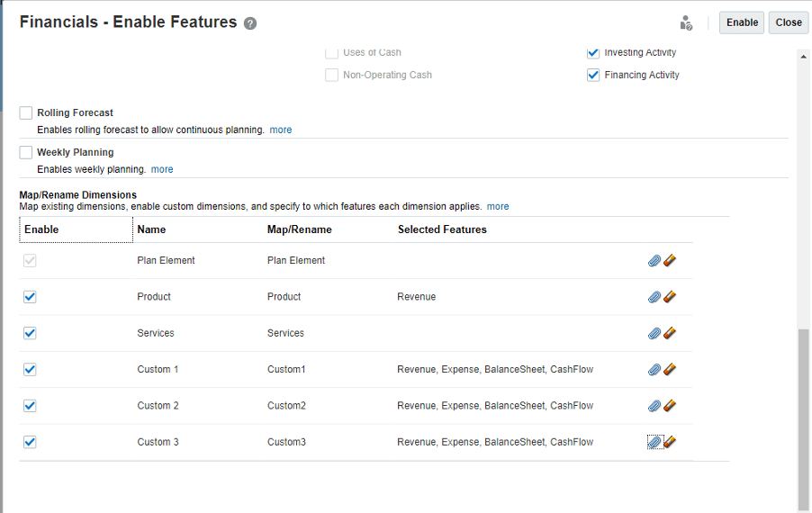The width and height of the screenshot is (812, 513).
Task: Click the Plan Element name cell
Action: pyautogui.click(x=166, y=260)
